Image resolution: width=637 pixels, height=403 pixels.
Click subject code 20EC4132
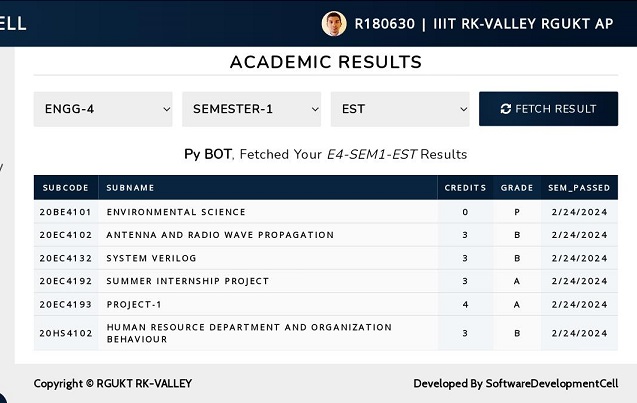(x=66, y=258)
